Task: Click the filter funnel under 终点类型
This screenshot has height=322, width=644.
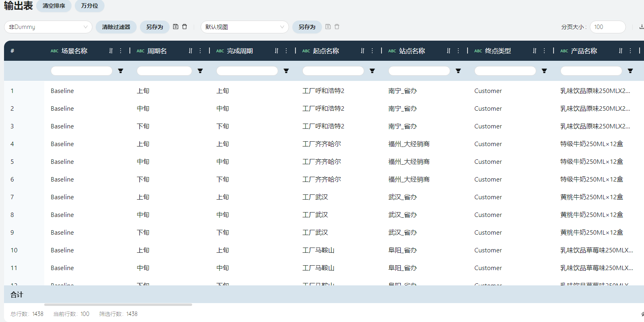Action: pyautogui.click(x=544, y=71)
